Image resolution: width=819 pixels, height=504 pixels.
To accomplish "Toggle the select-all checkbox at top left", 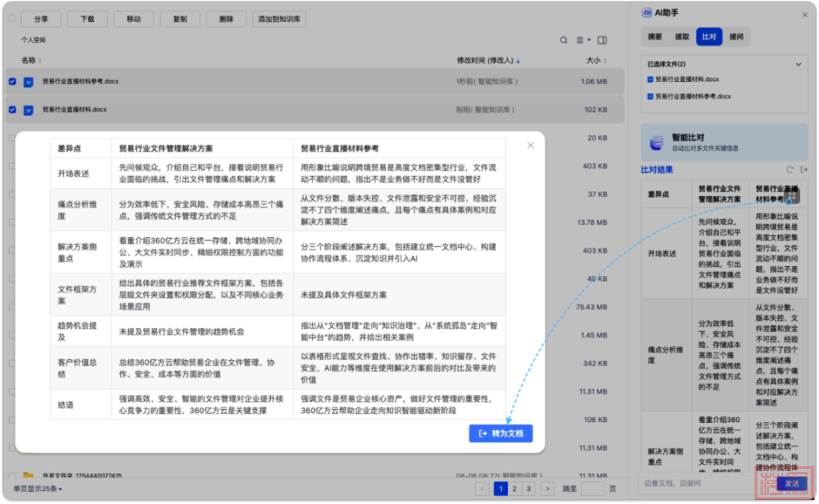I will pyautogui.click(x=11, y=19).
